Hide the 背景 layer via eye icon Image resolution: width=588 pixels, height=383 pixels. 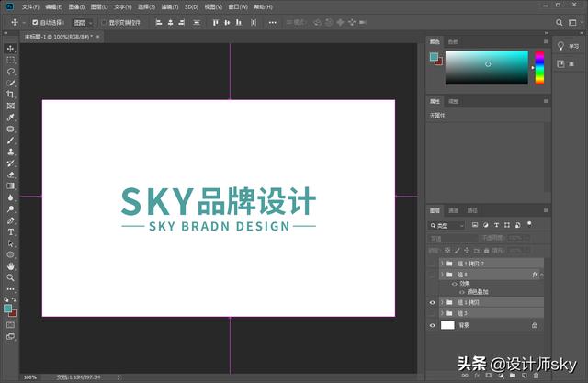(433, 325)
